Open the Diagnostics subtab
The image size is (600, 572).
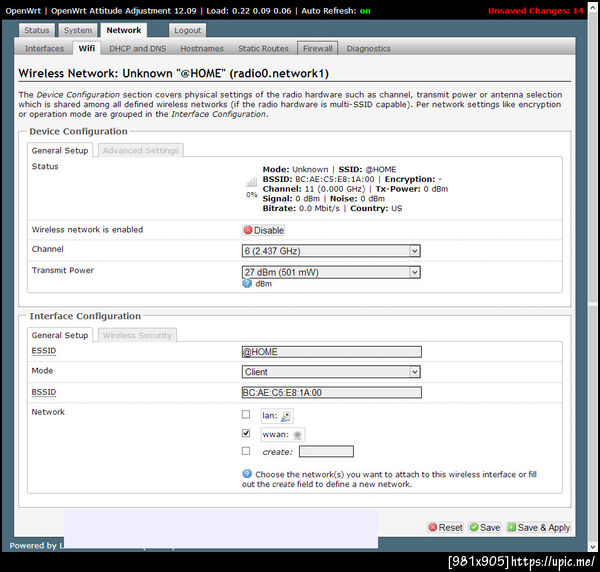pos(368,49)
